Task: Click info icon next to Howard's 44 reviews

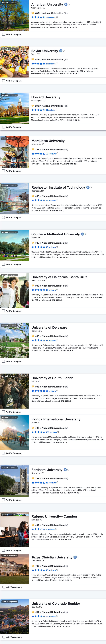Action: tap(57, 110)
